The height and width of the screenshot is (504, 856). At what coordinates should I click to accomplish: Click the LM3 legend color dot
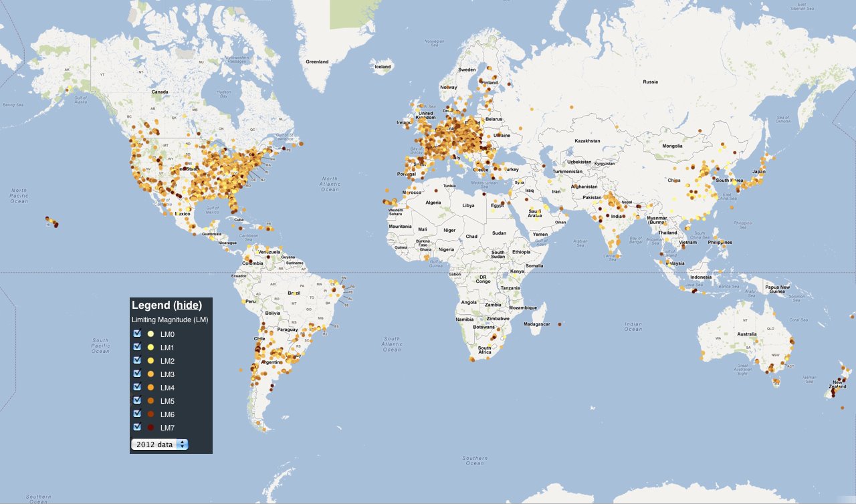click(x=151, y=374)
